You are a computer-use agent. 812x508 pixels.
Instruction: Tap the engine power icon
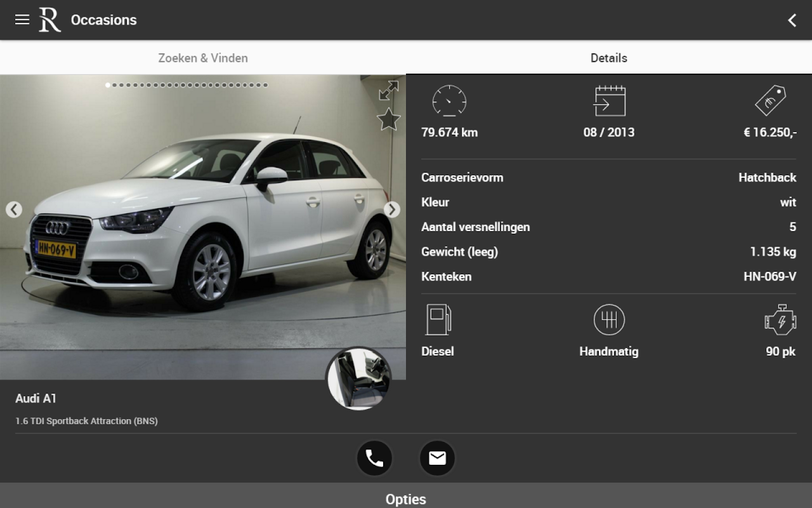780,319
